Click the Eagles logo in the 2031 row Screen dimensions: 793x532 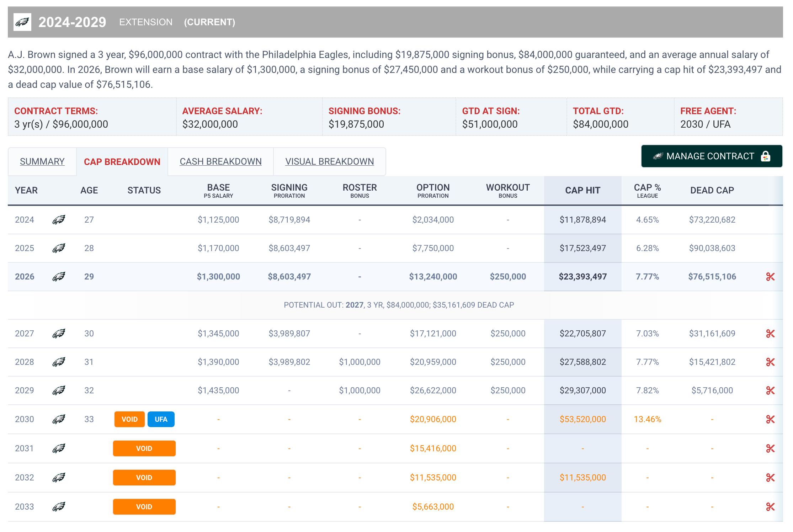59,448
